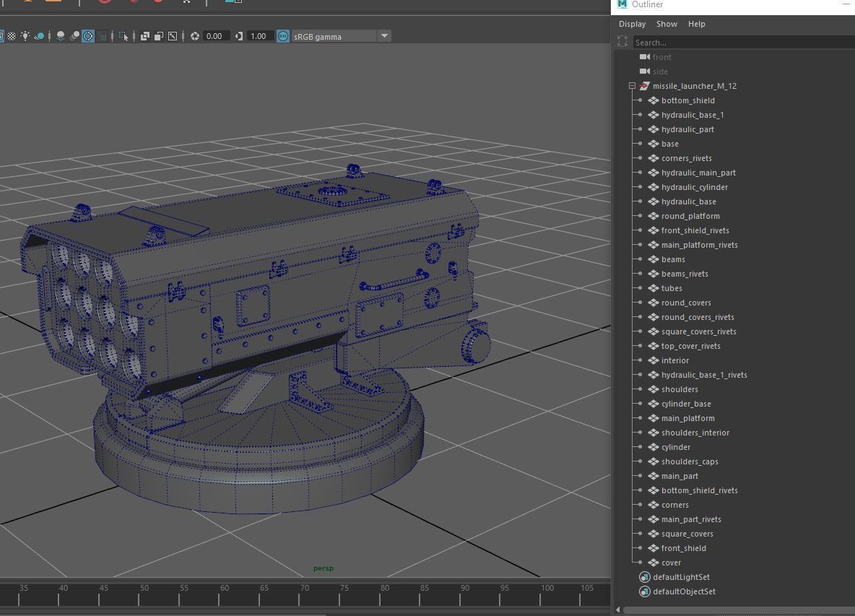Click the defaultObjectSet set icon
The width and height of the screenshot is (855, 616).
click(x=645, y=591)
